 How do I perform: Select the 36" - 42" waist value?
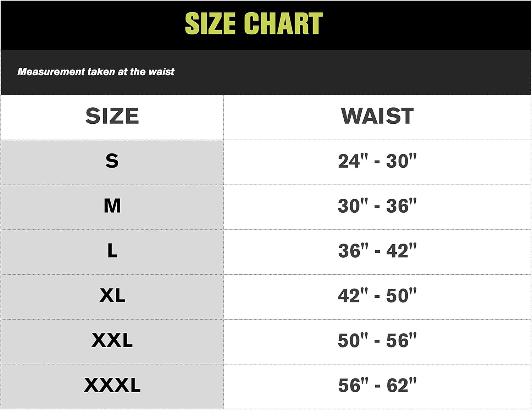(377, 251)
